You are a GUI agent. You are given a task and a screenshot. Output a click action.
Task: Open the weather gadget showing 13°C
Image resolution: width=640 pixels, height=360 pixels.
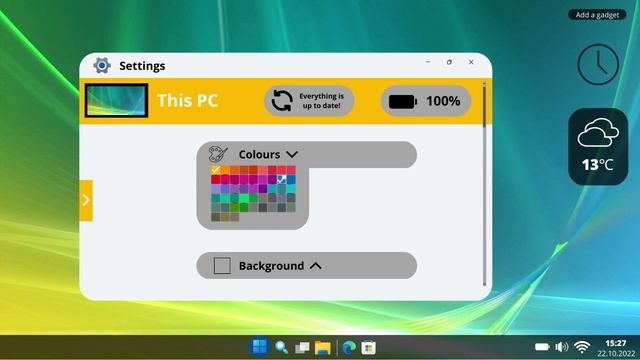click(598, 146)
